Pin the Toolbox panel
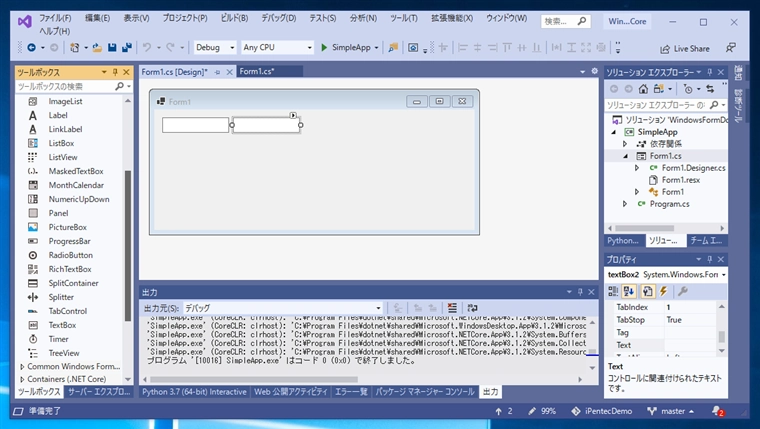This screenshot has width=760, height=429. click(x=115, y=72)
